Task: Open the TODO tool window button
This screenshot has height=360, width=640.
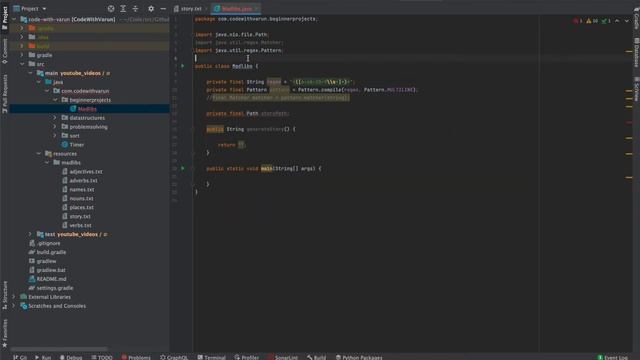Action: [x=102, y=357]
